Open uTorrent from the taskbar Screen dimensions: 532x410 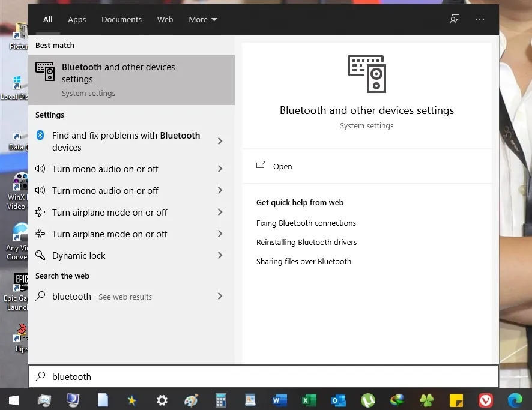[x=367, y=400]
